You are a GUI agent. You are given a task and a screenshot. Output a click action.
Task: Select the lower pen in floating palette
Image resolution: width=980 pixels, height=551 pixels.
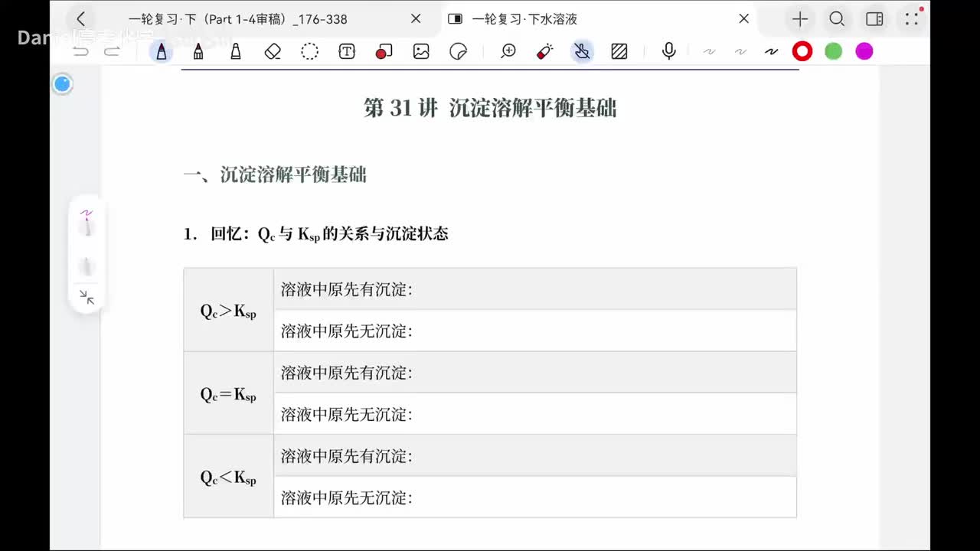click(x=87, y=266)
